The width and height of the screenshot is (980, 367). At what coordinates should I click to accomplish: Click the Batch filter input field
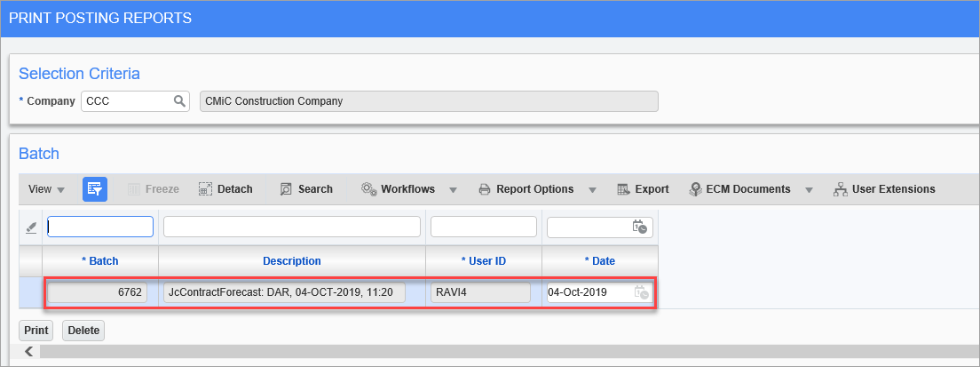(x=100, y=227)
